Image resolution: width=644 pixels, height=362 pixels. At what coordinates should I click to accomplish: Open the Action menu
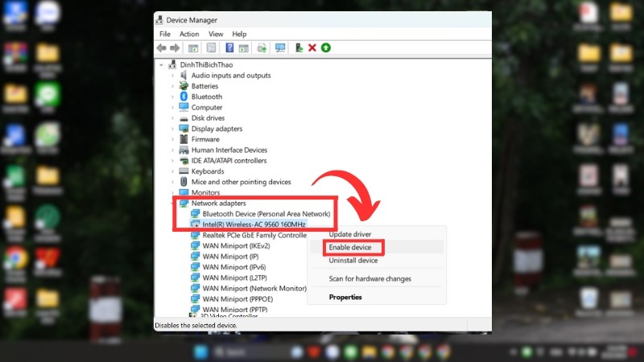coord(189,34)
